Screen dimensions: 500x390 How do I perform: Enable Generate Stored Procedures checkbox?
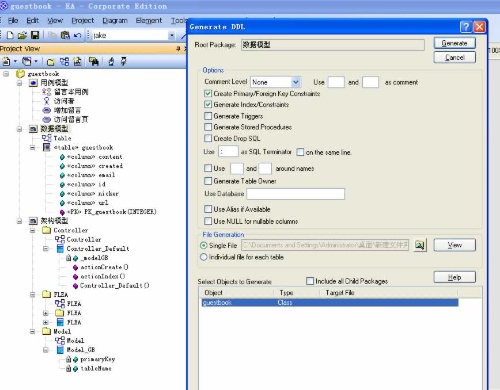(x=208, y=127)
